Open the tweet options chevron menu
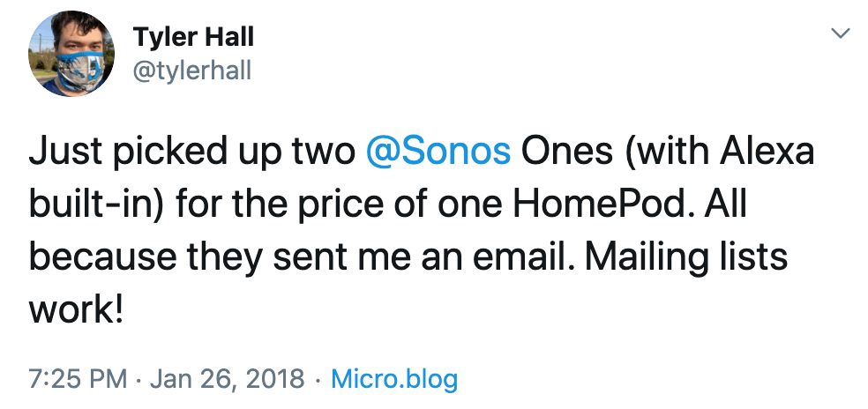This screenshot has width=868, height=409. tap(840, 33)
